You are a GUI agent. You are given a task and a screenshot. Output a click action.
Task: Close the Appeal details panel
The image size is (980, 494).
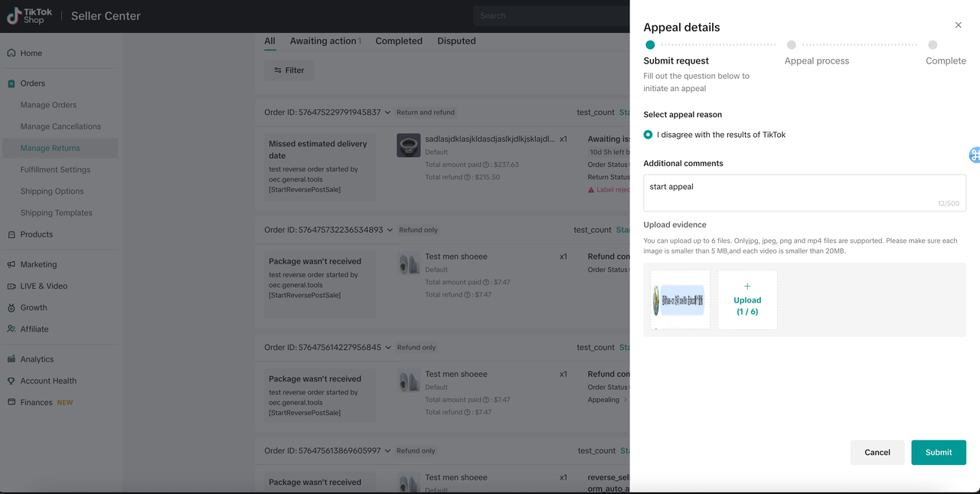pos(958,25)
